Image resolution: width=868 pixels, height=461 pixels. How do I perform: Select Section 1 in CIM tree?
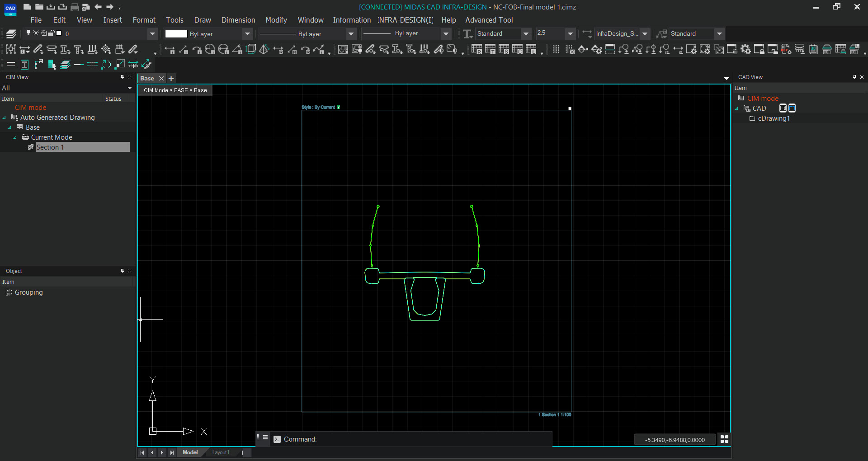82,147
